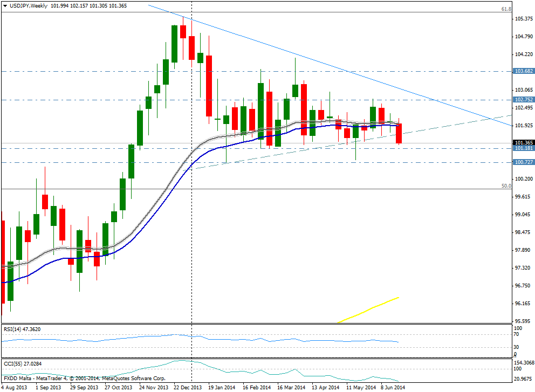535x392 pixels.
Task: Click the 61.8 Fibonacci level label
Action: pyautogui.click(x=506, y=9)
